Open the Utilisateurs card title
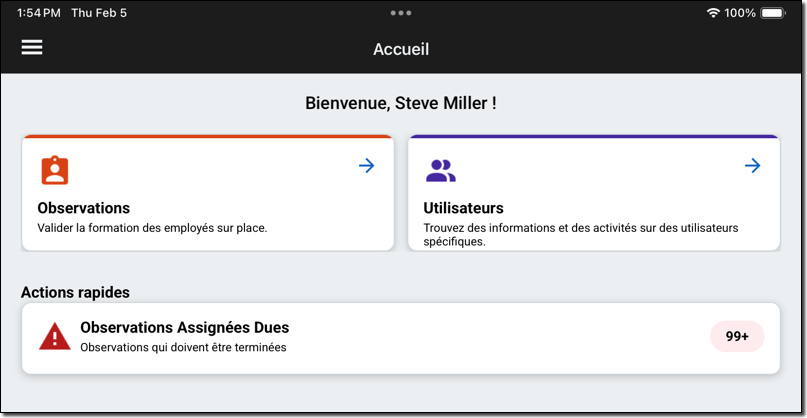 [464, 208]
